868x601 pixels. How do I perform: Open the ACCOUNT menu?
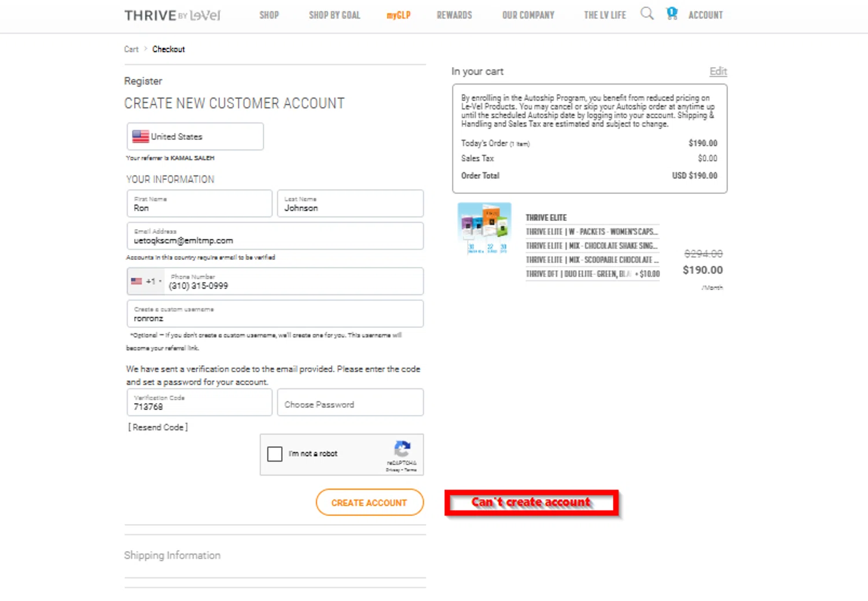(x=705, y=15)
